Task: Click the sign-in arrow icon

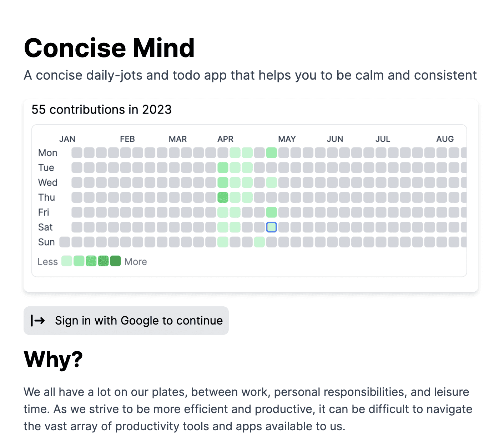Action: coord(38,321)
